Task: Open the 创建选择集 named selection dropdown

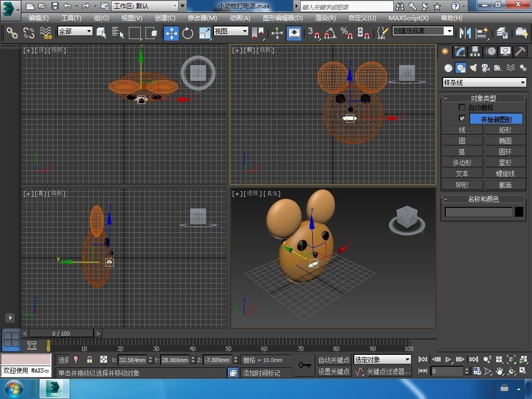Action: [x=423, y=31]
